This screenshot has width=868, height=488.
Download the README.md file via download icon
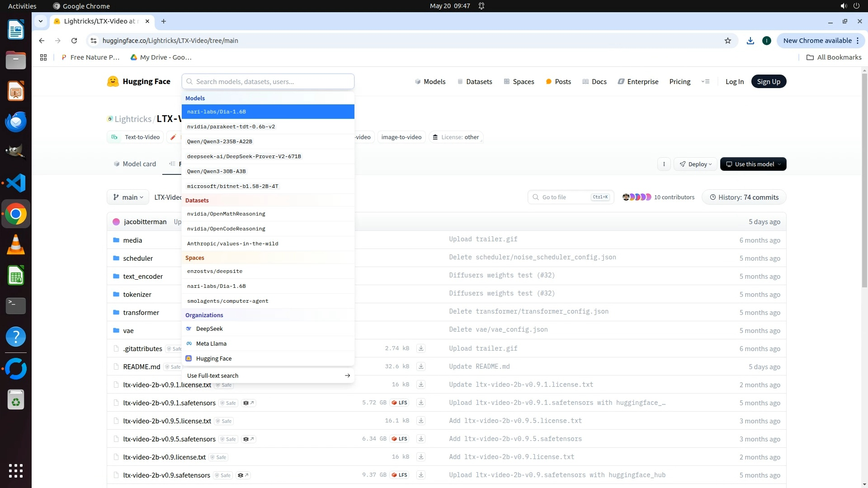pos(421,366)
